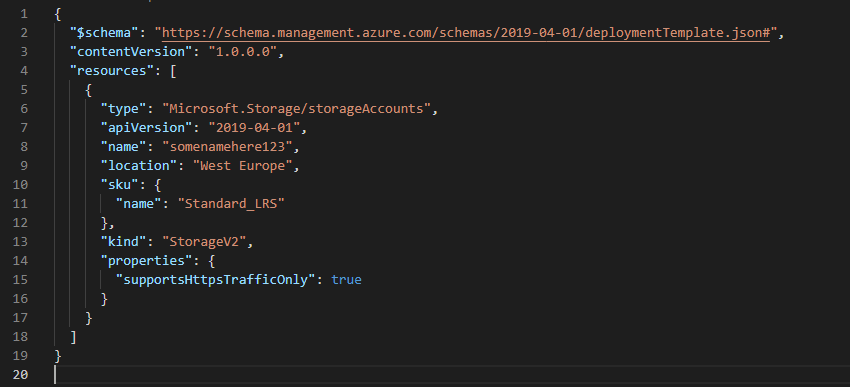Click the opening brace on line 1
Screen dimensions: 850x387
(x=58, y=14)
